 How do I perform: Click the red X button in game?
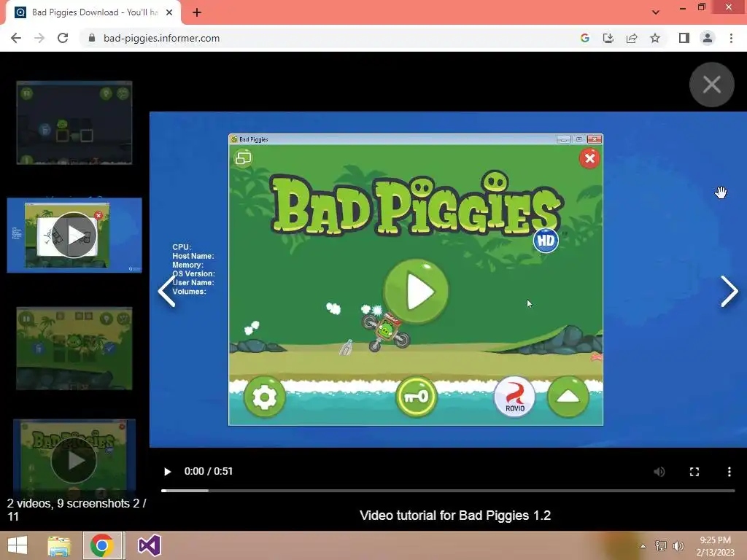coord(589,158)
